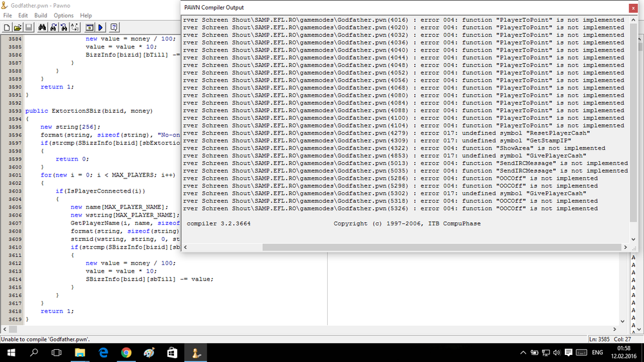Viewport: 644px width, 362px height.
Task: Click the Compile toolbar icon
Action: pos(89,28)
